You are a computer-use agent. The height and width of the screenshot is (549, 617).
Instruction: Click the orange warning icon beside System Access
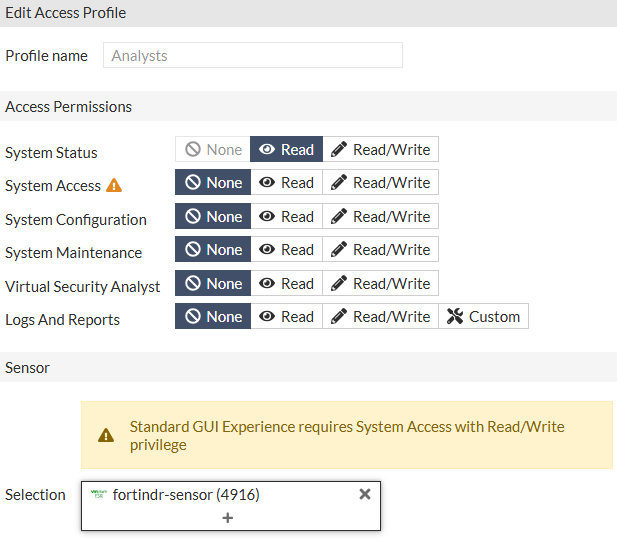114,185
